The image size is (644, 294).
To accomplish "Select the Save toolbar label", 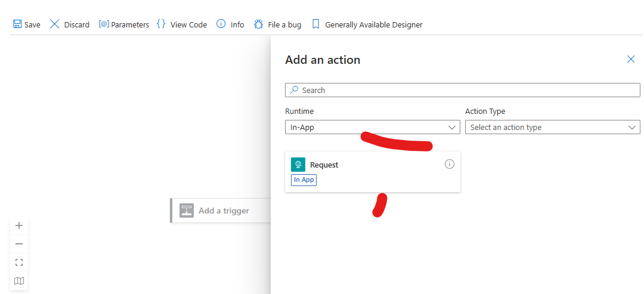I will 32,24.
